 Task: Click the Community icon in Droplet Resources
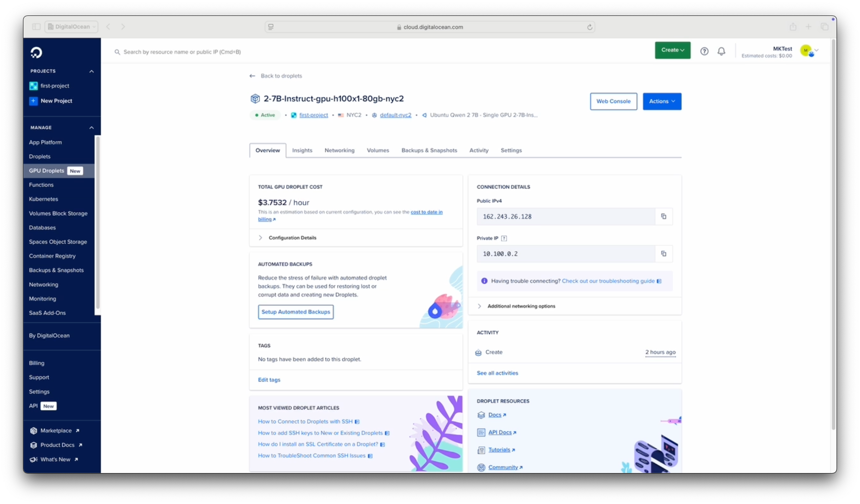tap(481, 467)
